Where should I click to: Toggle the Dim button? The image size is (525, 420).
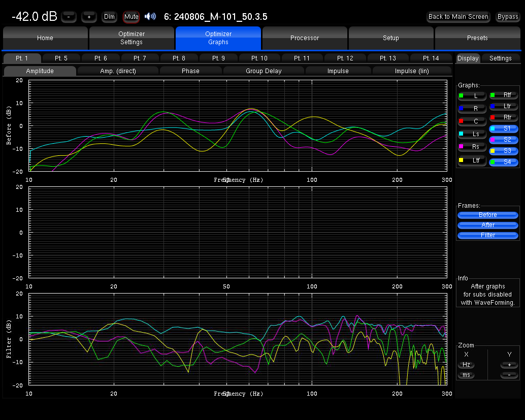point(109,17)
